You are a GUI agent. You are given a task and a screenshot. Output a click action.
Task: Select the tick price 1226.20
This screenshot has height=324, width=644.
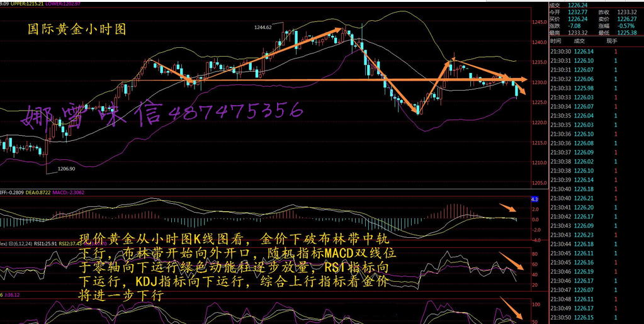pyautogui.click(x=584, y=207)
